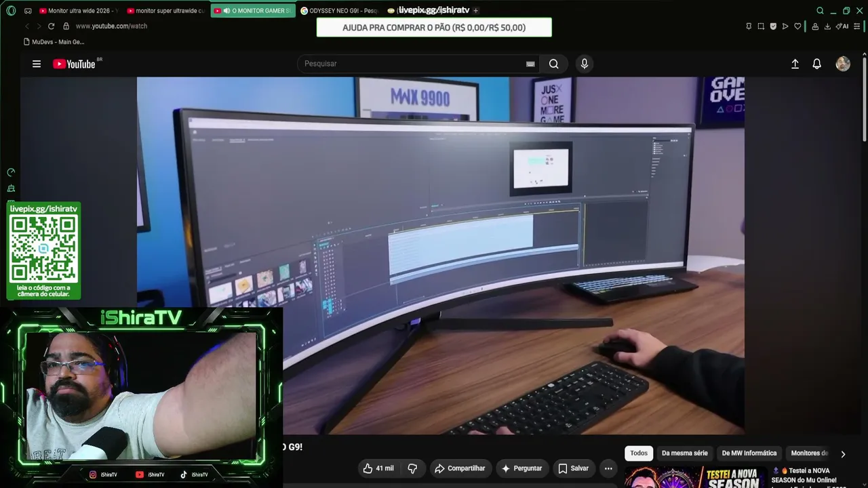This screenshot has height=488, width=868.
Task: Open the browser tab search magnifier
Action: [820, 11]
